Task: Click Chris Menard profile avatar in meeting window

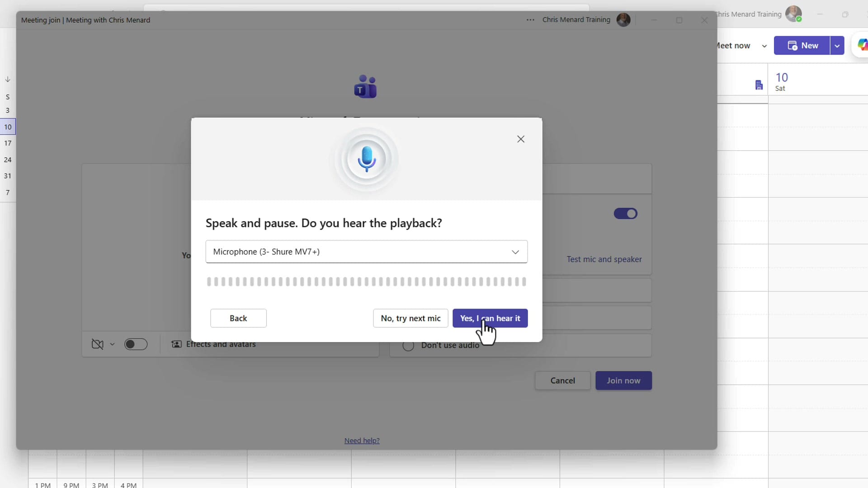Action: click(x=623, y=20)
